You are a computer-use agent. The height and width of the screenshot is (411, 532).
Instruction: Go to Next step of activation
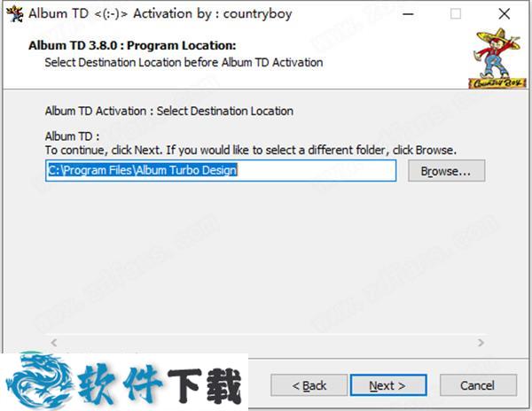pyautogui.click(x=388, y=385)
